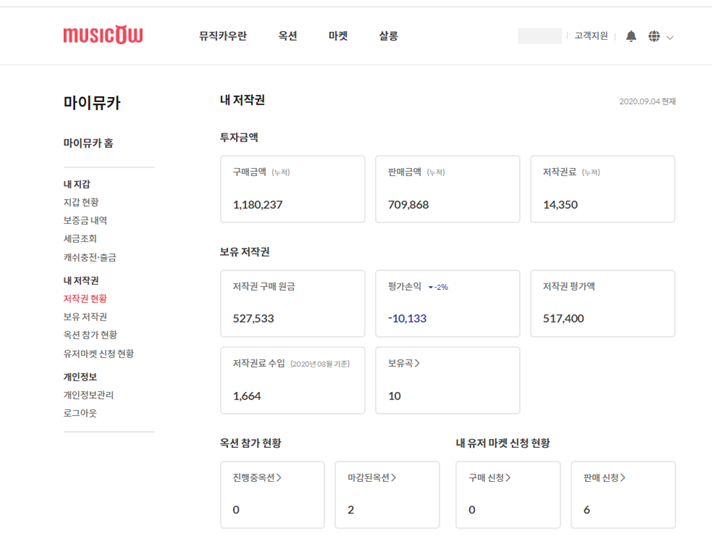
Task: Click 로그아웃 to log out
Action: 80,413
